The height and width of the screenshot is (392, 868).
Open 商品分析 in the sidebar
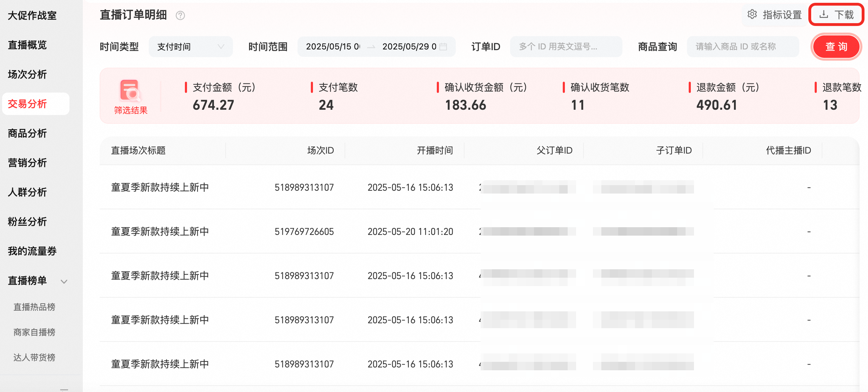(27, 133)
